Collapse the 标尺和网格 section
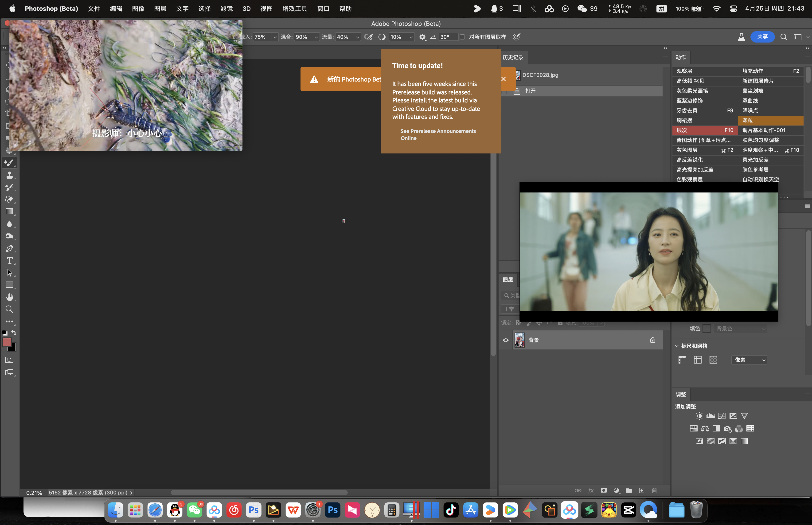812x525 pixels. [677, 346]
